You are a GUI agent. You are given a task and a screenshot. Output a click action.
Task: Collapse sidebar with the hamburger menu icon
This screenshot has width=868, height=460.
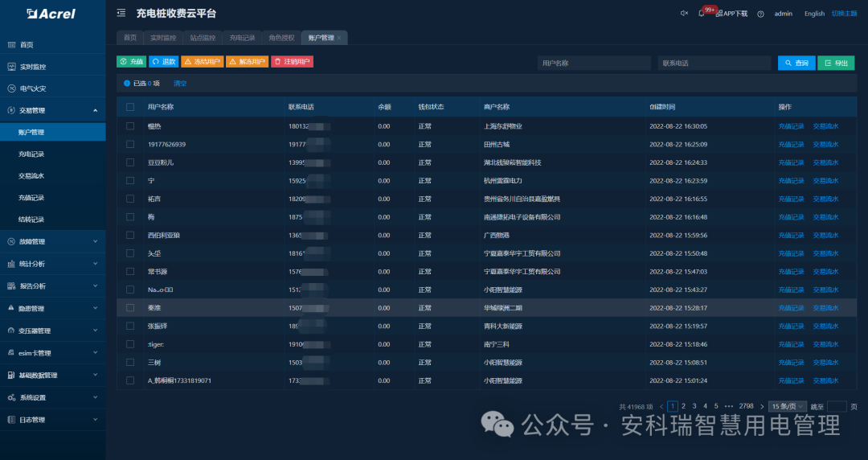point(121,14)
